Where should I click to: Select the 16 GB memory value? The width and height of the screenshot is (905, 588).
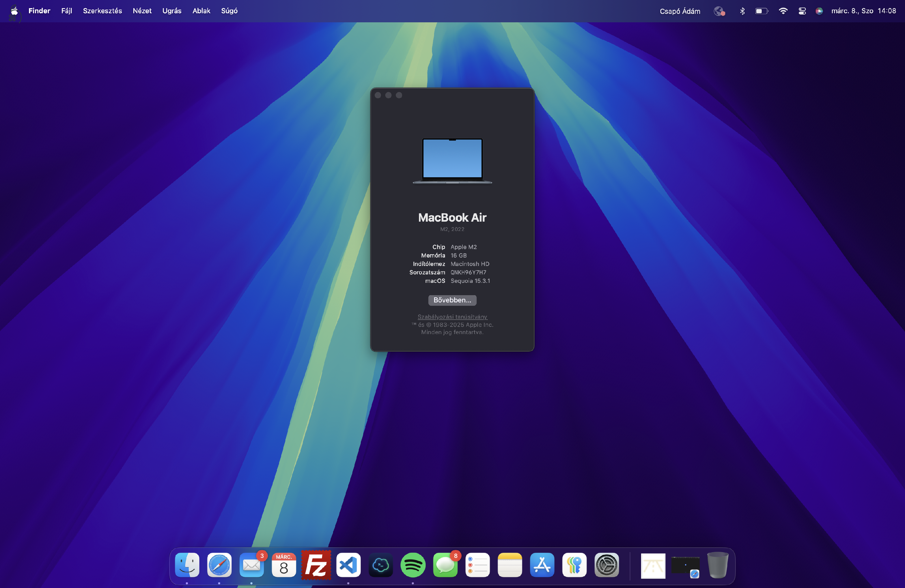[x=459, y=255]
